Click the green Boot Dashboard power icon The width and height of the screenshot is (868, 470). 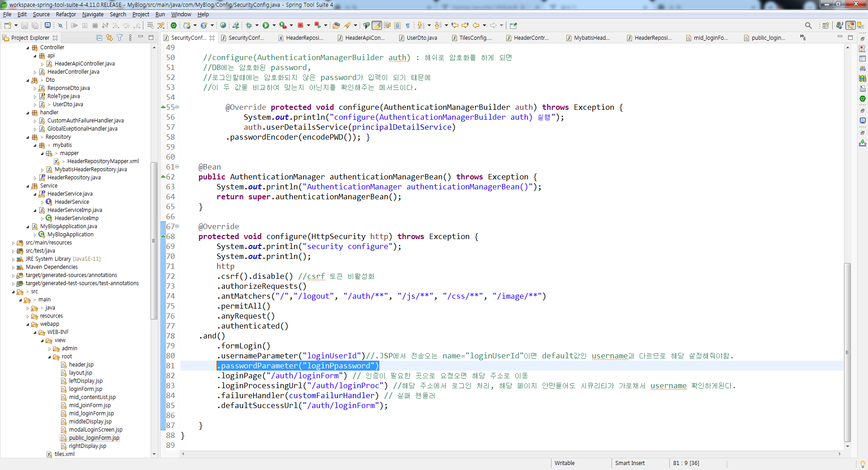pyautogui.click(x=174, y=25)
